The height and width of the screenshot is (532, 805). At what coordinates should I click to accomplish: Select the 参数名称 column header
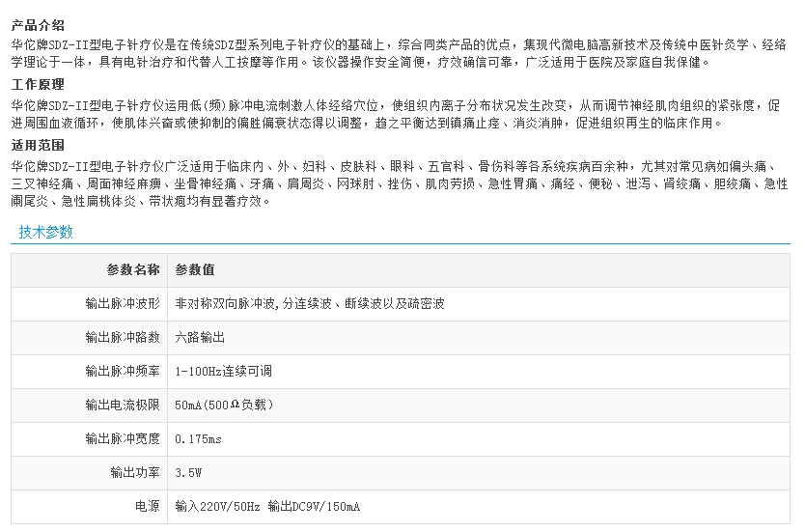(133, 269)
